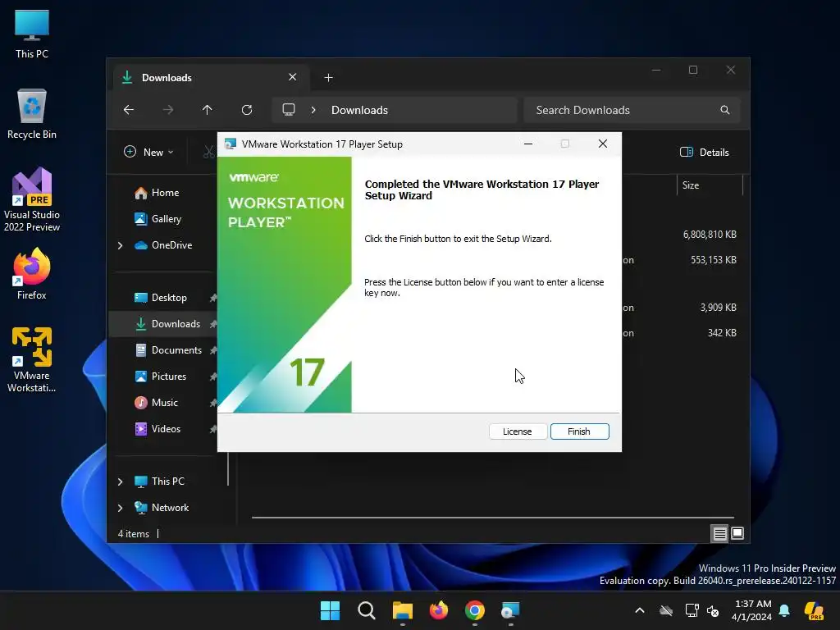The image size is (840, 630).
Task: Switch Explorer to details list view
Action: pyautogui.click(x=720, y=533)
